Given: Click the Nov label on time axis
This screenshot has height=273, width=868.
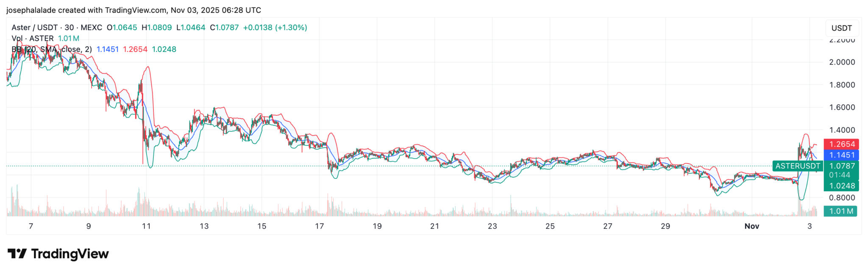Looking at the screenshot, I should (751, 226).
